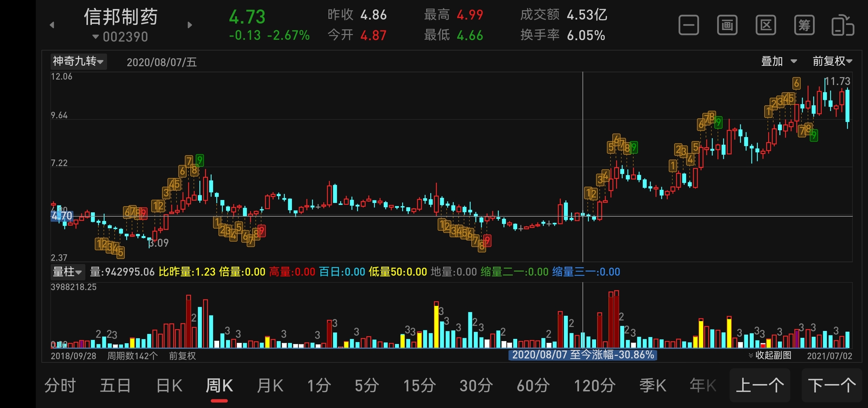Screen dimensions: 868x408
Task: Expand the 002390 stock code dropdown arrow
Action: click(x=95, y=37)
